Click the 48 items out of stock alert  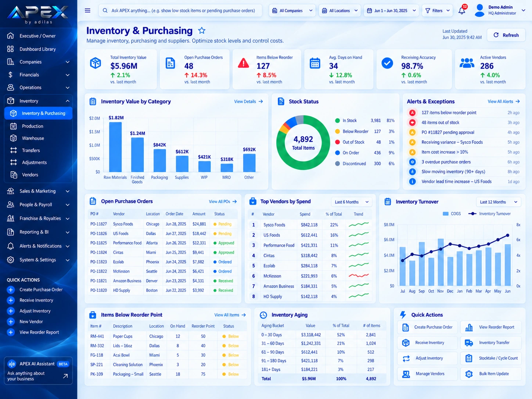click(x=464, y=122)
